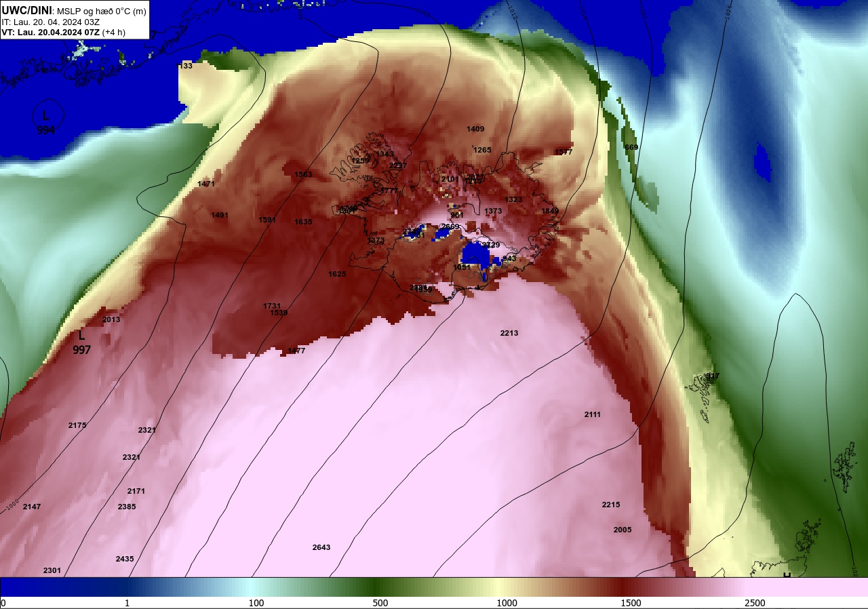Image resolution: width=868 pixels, height=609 pixels.
Task: Select the IT: Lau. 20. 04. 2024 03Z line
Action: (x=50, y=22)
